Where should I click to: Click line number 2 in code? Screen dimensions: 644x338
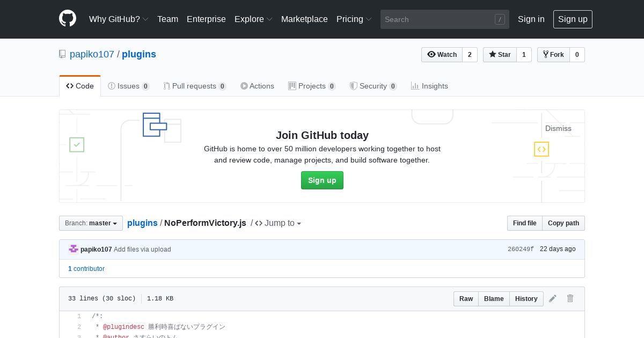(x=79, y=327)
